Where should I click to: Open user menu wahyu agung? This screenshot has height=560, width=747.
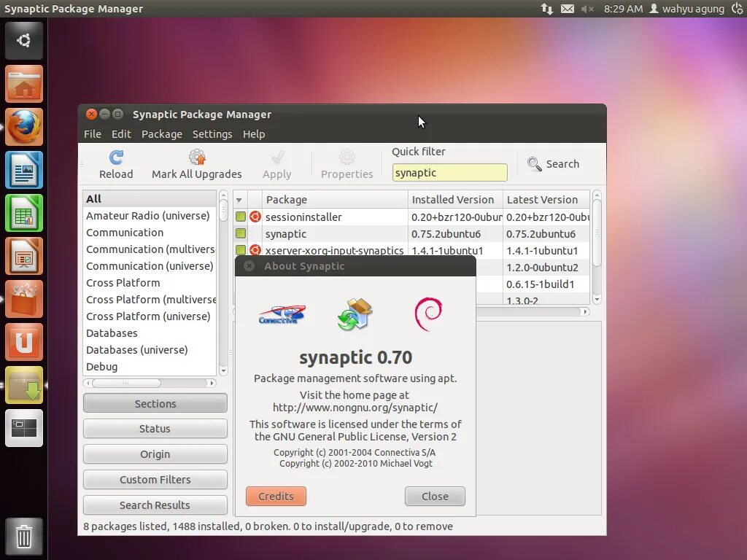point(687,9)
